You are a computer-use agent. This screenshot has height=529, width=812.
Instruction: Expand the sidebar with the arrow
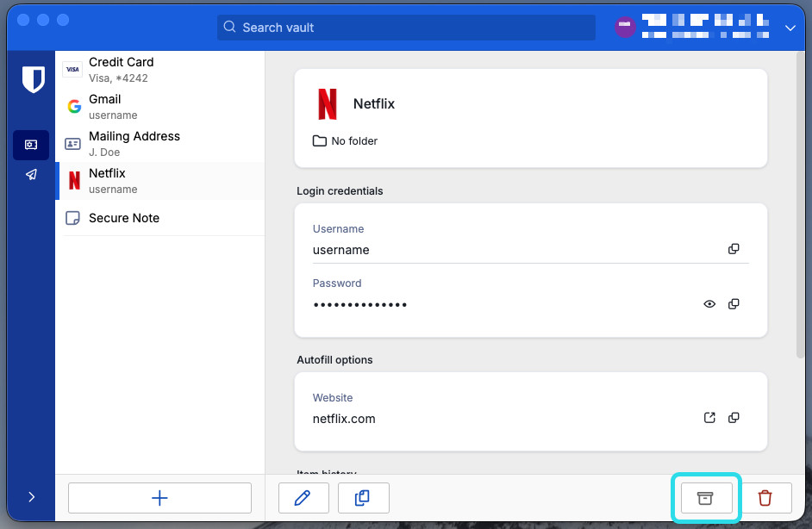click(31, 497)
